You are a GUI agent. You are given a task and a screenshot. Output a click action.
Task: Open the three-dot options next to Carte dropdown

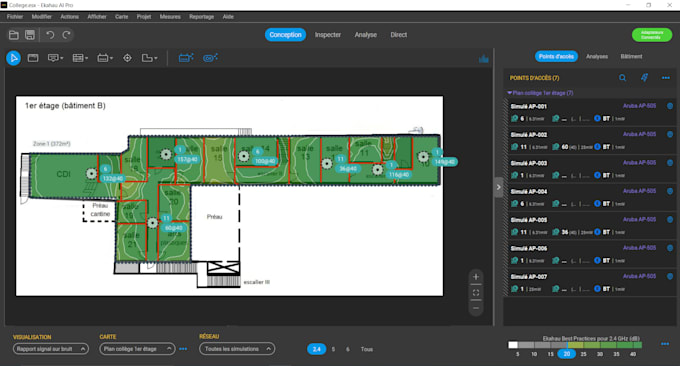coord(183,349)
